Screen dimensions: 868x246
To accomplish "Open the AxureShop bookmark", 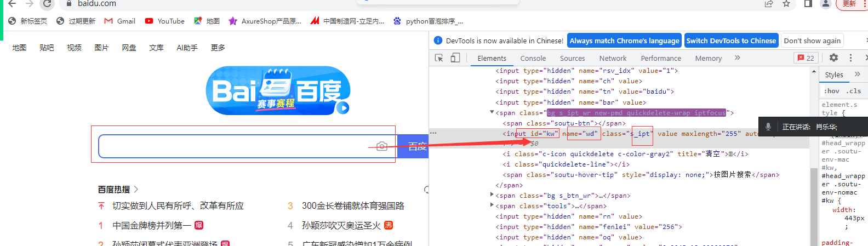I will point(265,21).
